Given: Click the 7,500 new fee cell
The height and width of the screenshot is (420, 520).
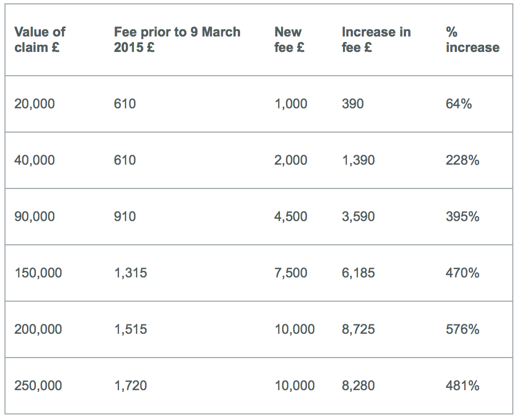Looking at the screenshot, I should tap(291, 272).
